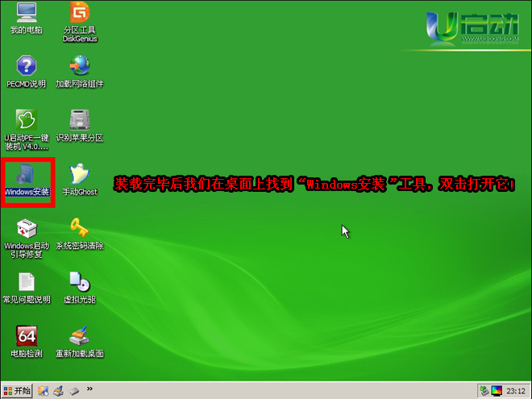Screen dimensions: 532x399
Task: Open the 开始 Start menu
Action: [17, 391]
